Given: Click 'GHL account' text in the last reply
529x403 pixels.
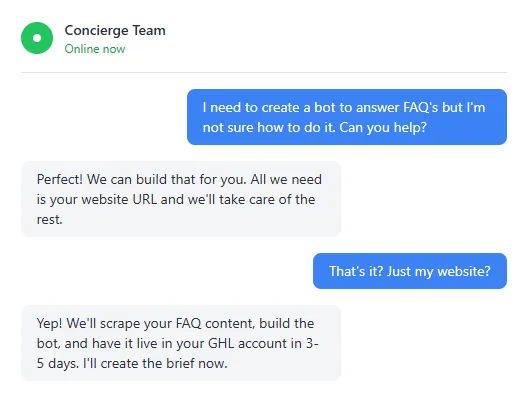Looking at the screenshot, I should pos(248,343).
